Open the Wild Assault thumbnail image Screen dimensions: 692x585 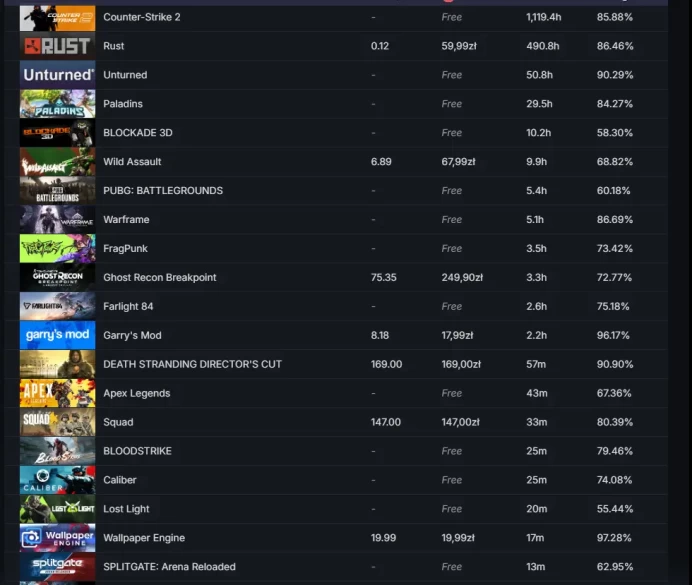pos(57,162)
